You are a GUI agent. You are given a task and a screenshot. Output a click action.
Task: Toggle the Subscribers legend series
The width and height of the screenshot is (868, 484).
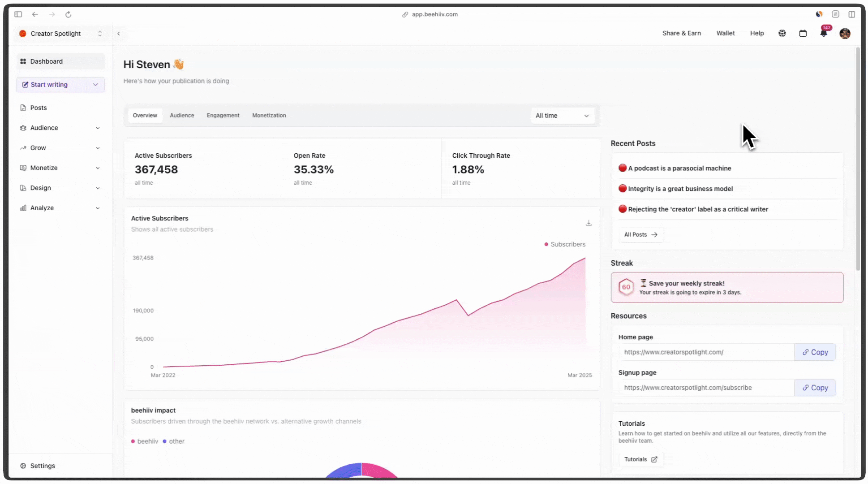click(x=565, y=244)
